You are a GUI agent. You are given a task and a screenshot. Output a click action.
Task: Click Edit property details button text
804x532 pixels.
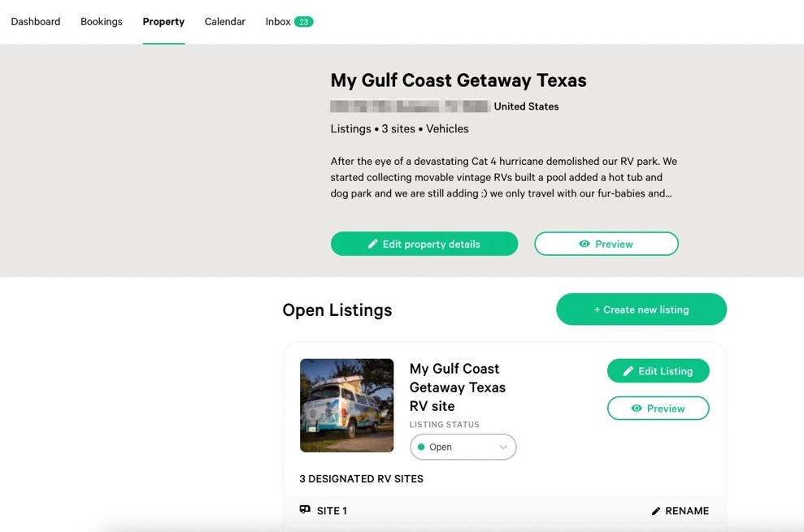[x=431, y=244]
